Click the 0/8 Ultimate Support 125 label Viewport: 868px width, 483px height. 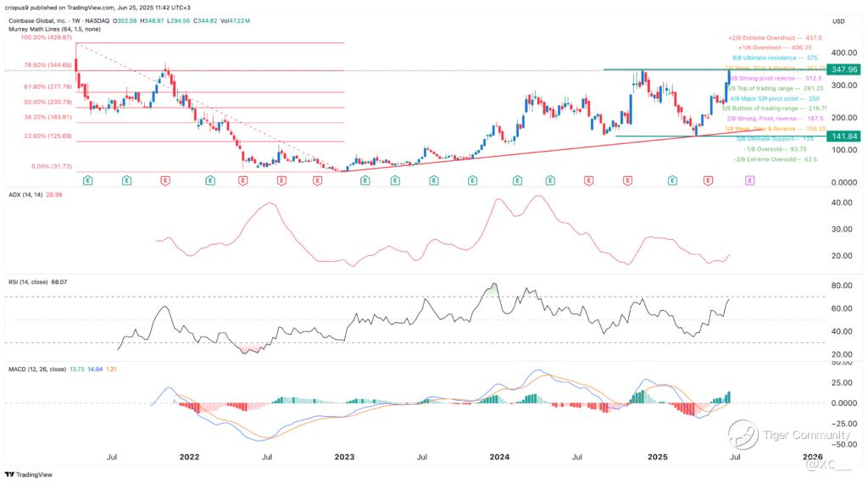(775, 139)
